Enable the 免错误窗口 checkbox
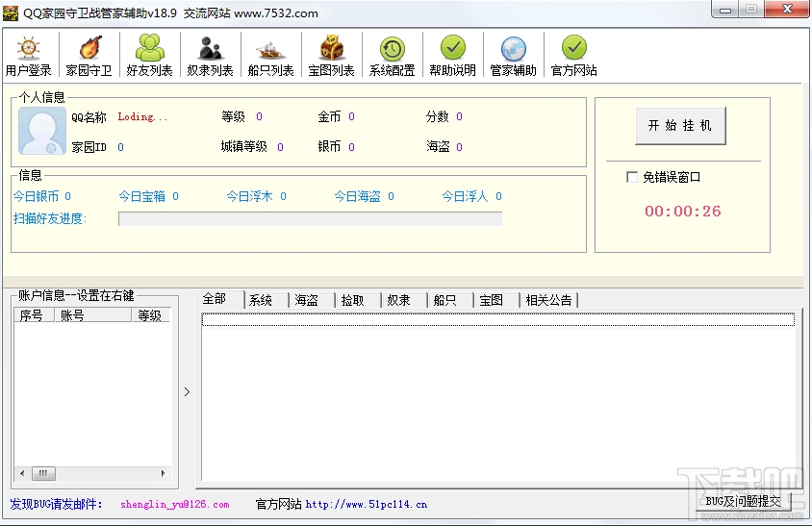Image resolution: width=812 pixels, height=526 pixels. (632, 177)
